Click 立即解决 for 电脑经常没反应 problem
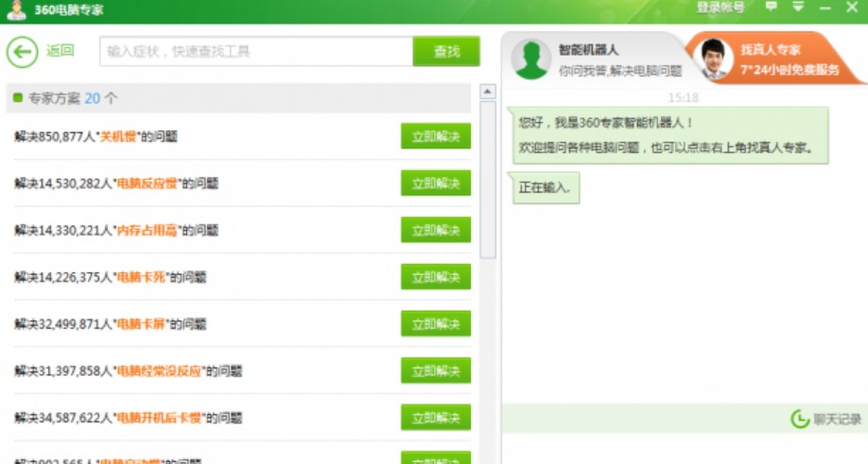 pos(436,370)
